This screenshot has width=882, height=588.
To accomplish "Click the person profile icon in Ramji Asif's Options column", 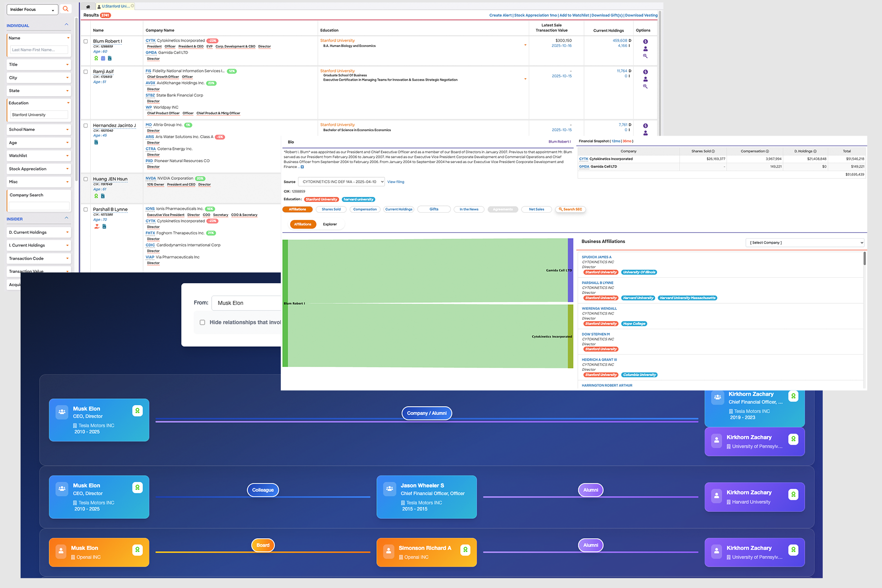I will [645, 79].
